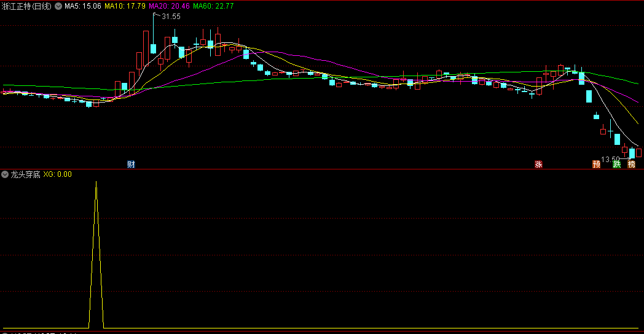Select the 浙江正特(日线) chart title
This screenshot has width=644, height=334.
[x=26, y=6]
